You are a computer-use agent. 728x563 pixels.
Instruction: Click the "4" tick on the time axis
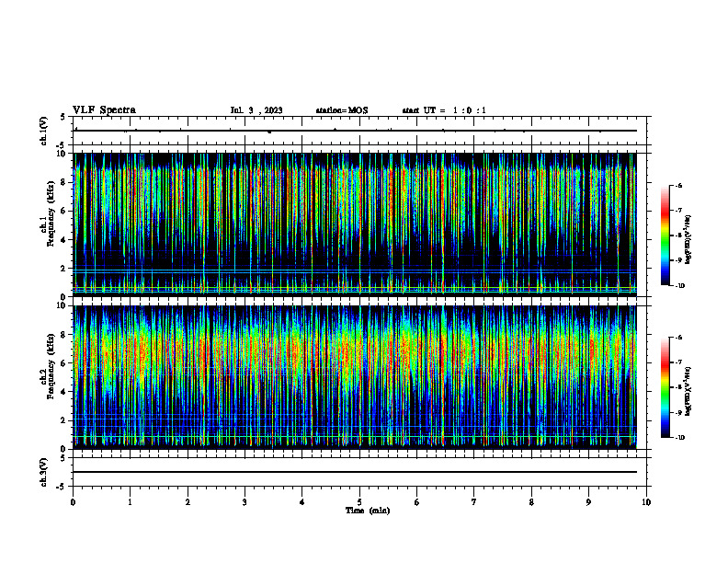[x=302, y=502]
